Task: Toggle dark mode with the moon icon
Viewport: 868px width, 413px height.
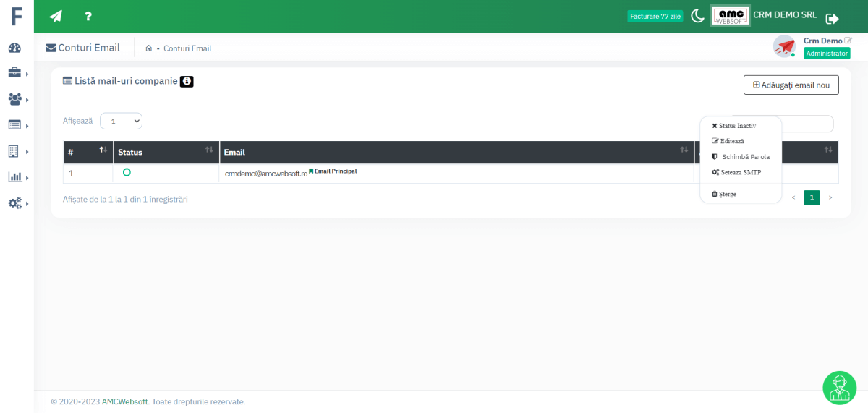Action: [x=697, y=16]
